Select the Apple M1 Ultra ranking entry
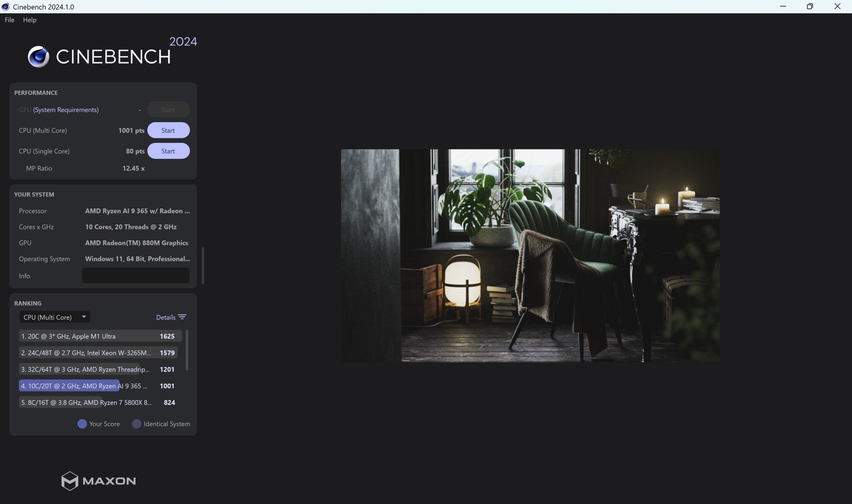This screenshot has height=504, width=852. click(x=100, y=336)
